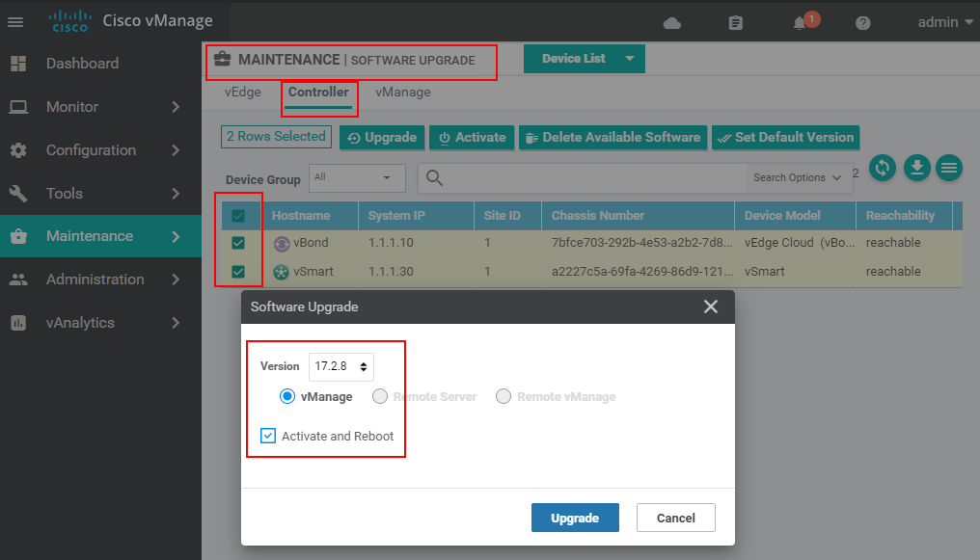Adjust the Version stepper to another release

(362, 366)
